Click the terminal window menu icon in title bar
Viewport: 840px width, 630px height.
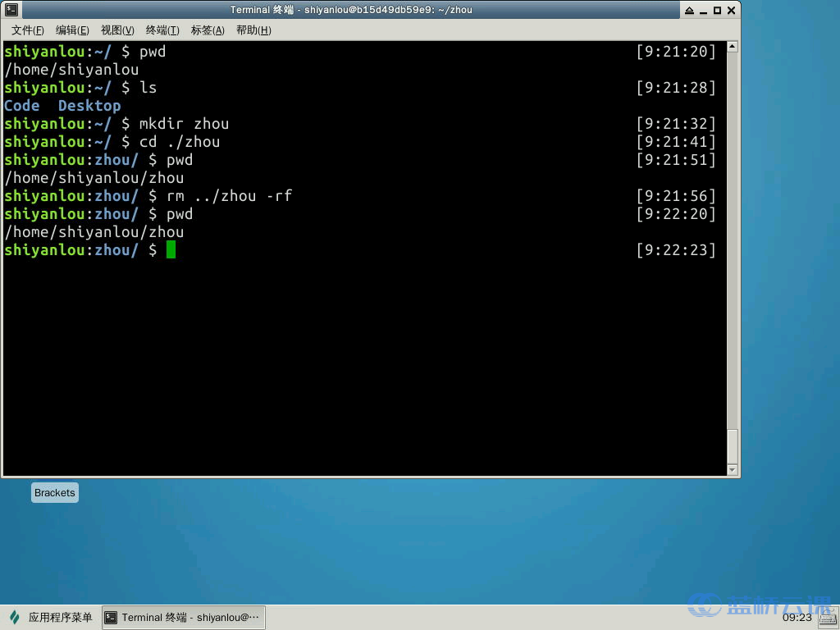click(11, 10)
